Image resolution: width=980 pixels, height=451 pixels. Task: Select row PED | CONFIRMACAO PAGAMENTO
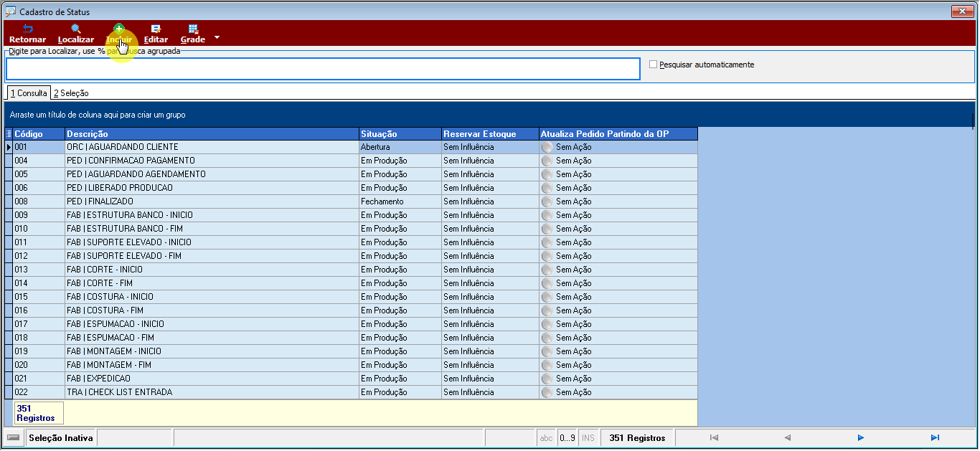[351, 161]
